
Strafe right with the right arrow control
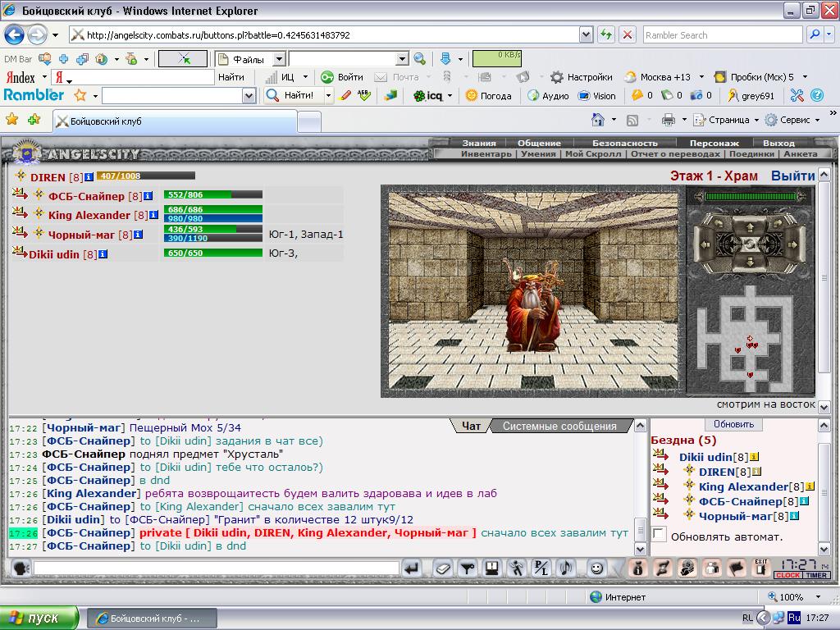coord(794,244)
